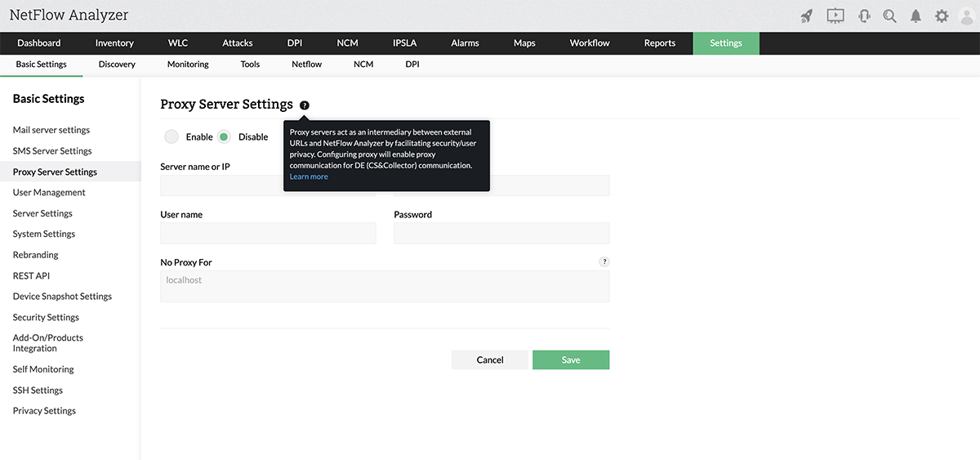The width and height of the screenshot is (980, 460).
Task: Open Mail server settings in the sidebar
Action: [x=51, y=130]
